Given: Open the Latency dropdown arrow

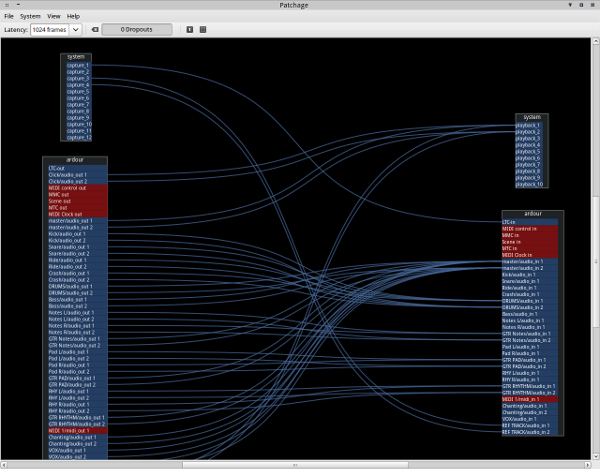Looking at the screenshot, I should pyautogui.click(x=76, y=29).
